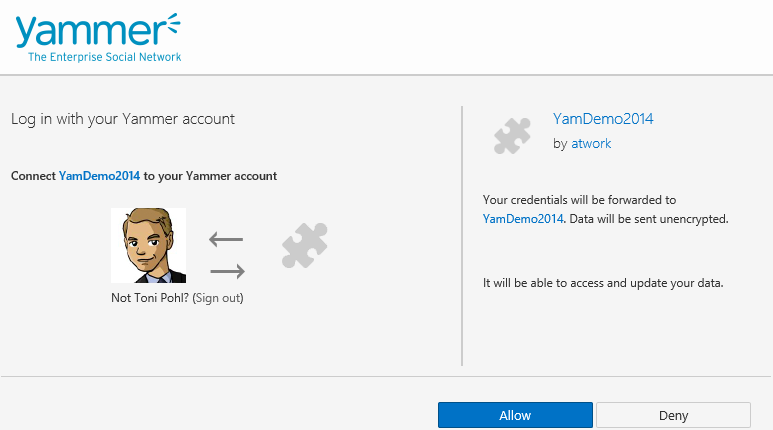Click "The Enterprise Social Network" tagline
The width and height of the screenshot is (773, 430).
(105, 58)
